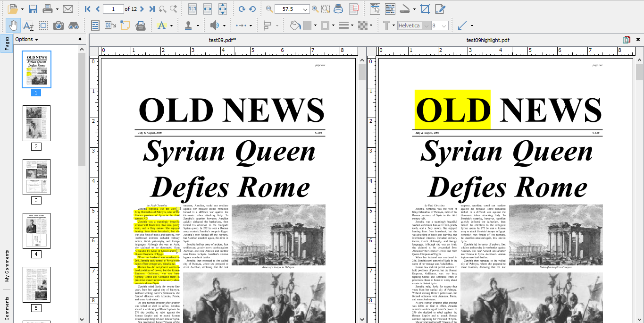Switch to the Pages side tab
Viewport: 644px width, 323px height.
(x=7, y=43)
